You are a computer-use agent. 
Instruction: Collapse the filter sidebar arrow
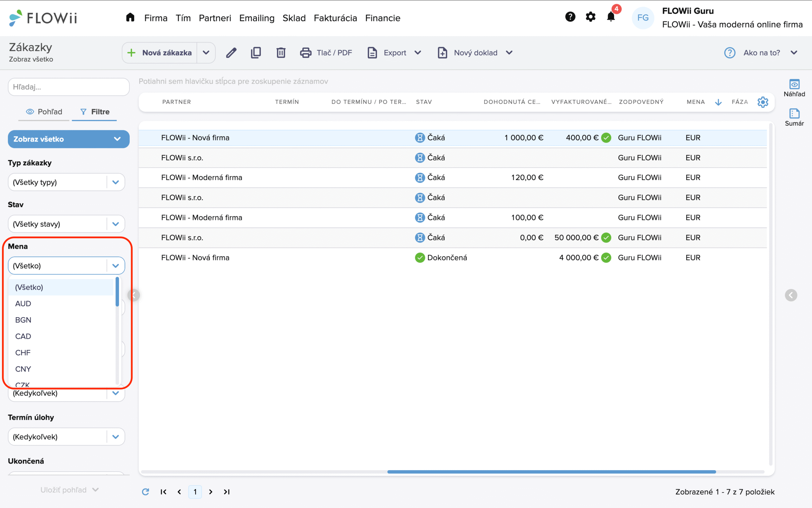tap(134, 295)
